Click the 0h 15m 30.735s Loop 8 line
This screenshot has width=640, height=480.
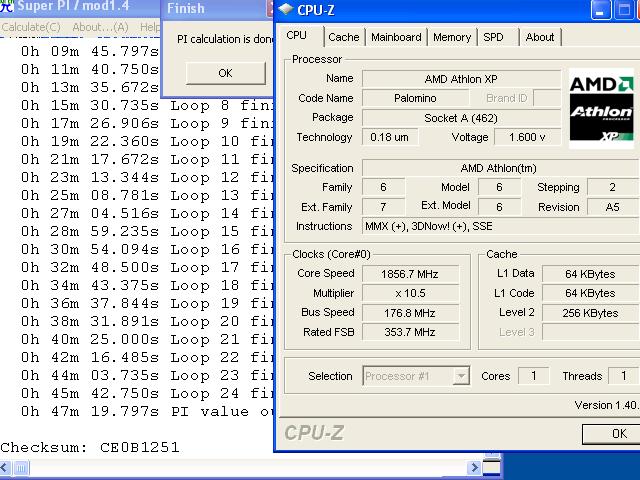pyautogui.click(x=147, y=106)
